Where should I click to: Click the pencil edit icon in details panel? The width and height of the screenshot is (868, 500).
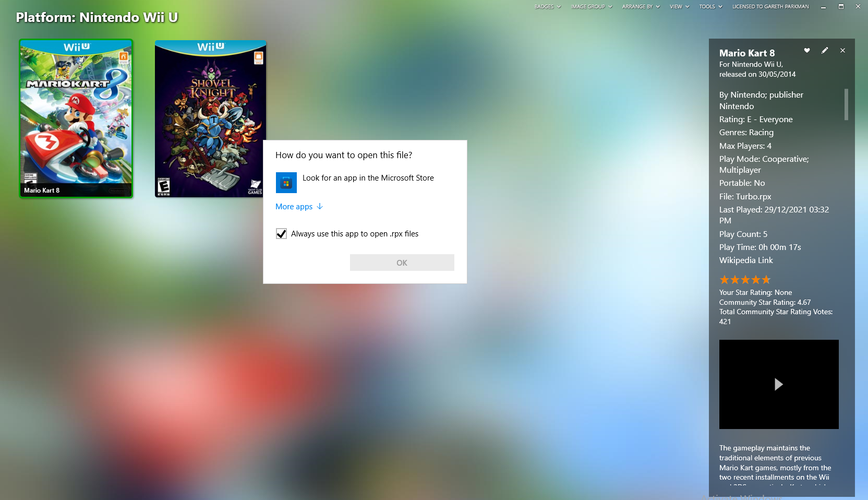tap(825, 51)
